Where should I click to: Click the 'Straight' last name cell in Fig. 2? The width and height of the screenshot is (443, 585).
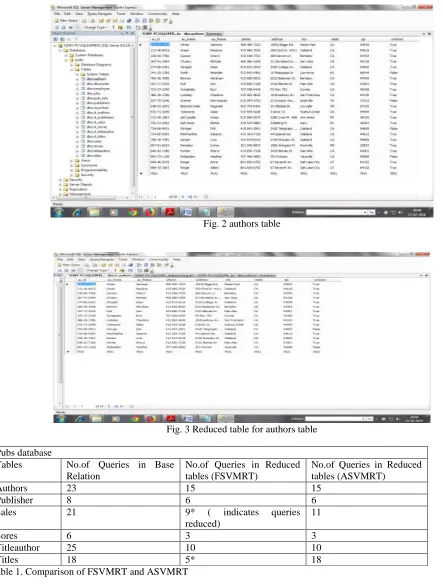(186, 67)
